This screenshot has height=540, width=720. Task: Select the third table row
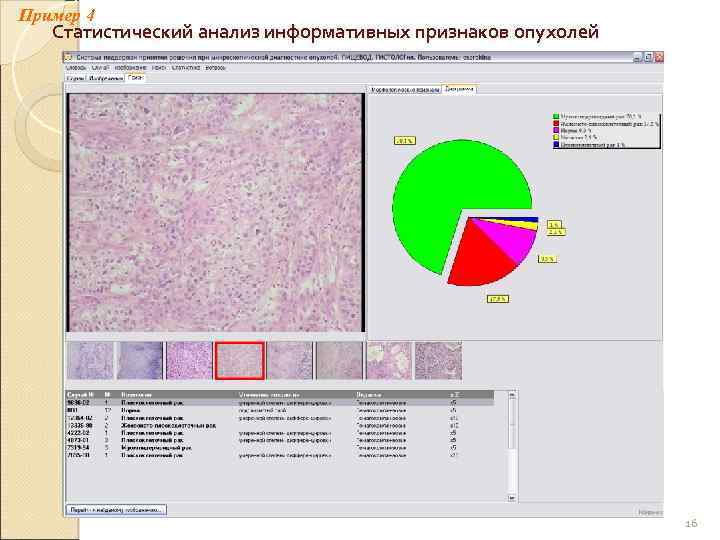pyautogui.click(x=280, y=418)
